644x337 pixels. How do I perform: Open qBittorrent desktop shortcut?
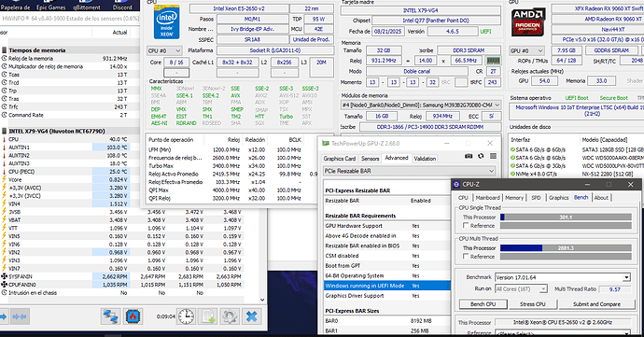pos(87,7)
